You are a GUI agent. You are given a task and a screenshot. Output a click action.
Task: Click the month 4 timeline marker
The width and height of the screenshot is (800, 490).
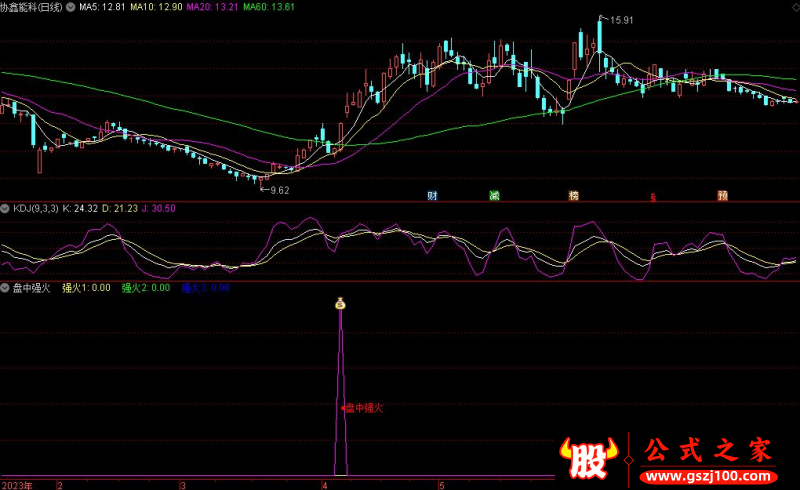tap(324, 484)
